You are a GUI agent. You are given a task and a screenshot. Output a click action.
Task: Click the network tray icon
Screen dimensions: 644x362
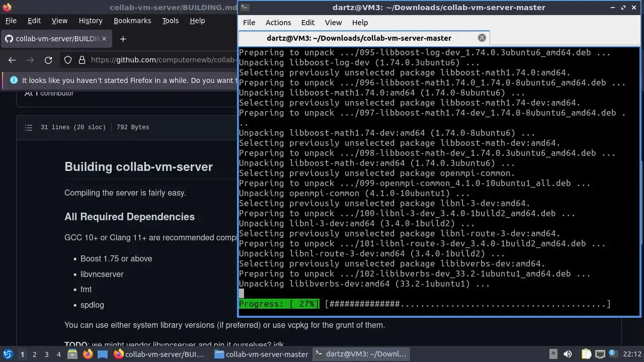click(x=600, y=354)
